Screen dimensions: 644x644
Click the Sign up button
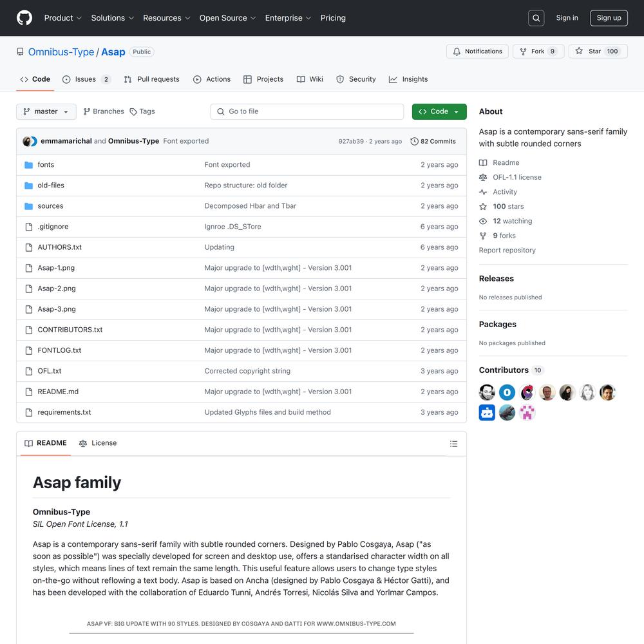[x=609, y=18]
